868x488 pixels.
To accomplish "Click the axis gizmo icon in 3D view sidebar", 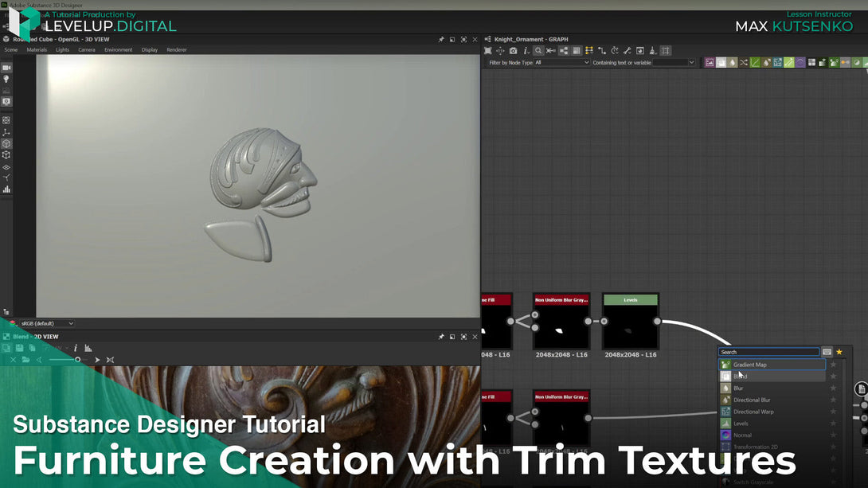I will click(x=6, y=132).
